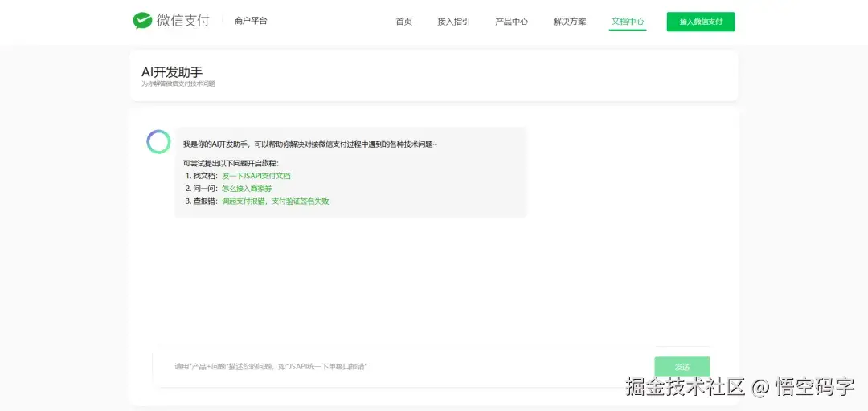
Task: Click the 怎么接入商家券 suggestion link
Action: 247,189
